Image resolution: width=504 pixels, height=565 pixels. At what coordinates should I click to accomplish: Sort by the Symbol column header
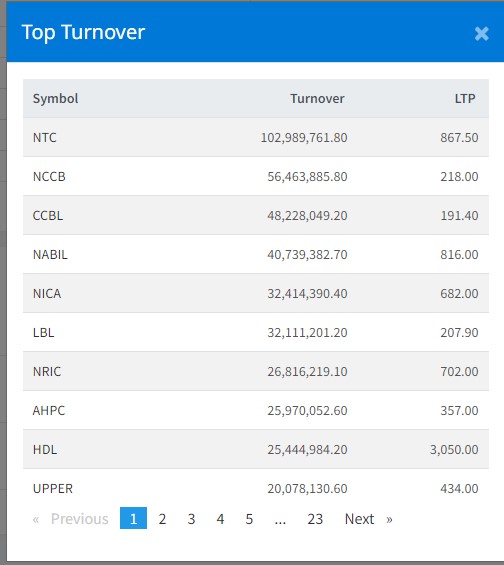point(55,98)
